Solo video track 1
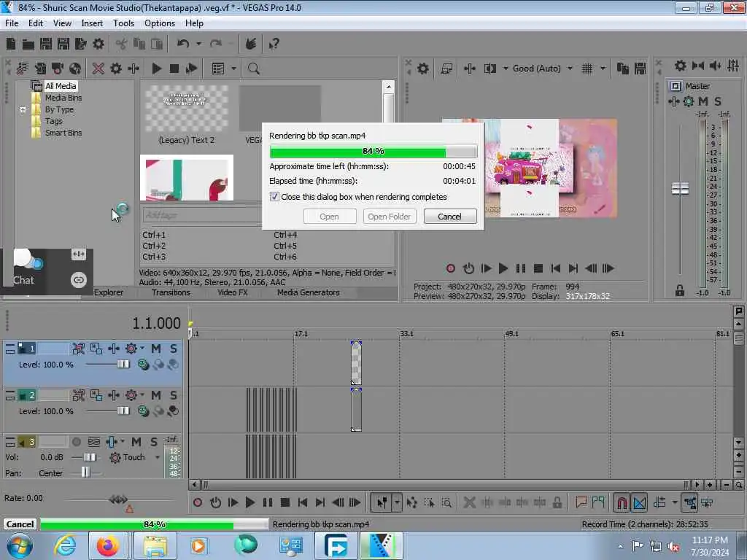Viewport: 747px width, 560px height. (x=174, y=349)
